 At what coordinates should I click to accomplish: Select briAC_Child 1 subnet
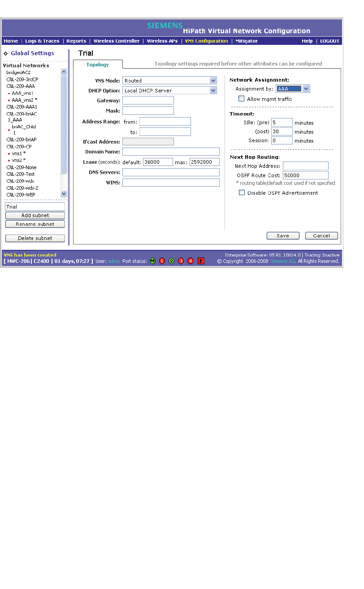[x=23, y=130]
